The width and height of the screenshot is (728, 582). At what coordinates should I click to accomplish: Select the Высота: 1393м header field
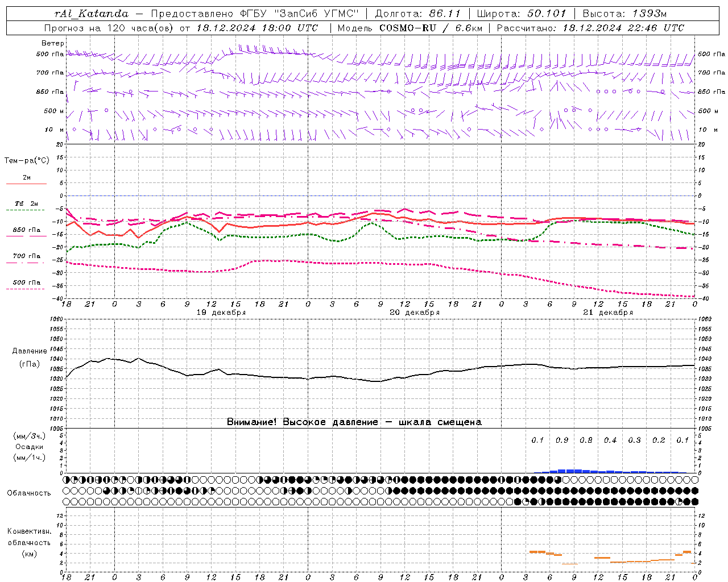pos(625,14)
